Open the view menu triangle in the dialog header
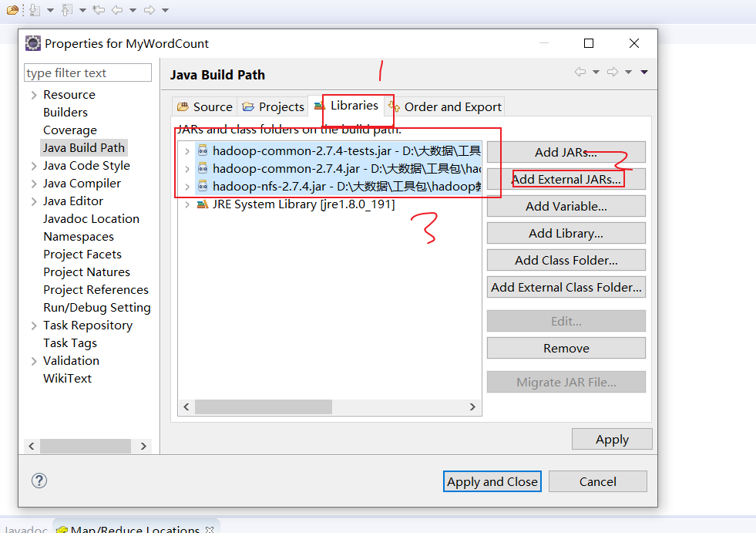The height and width of the screenshot is (533, 756). pos(644,72)
